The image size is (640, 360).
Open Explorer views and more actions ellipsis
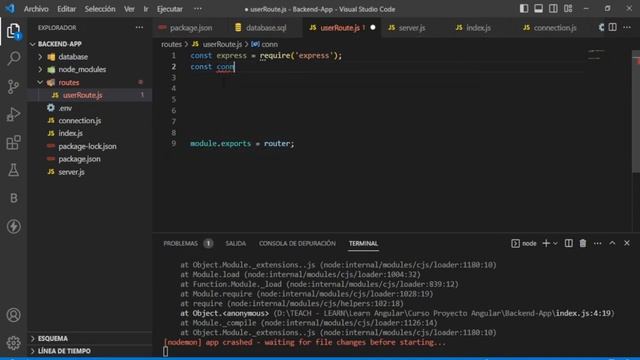(x=139, y=27)
